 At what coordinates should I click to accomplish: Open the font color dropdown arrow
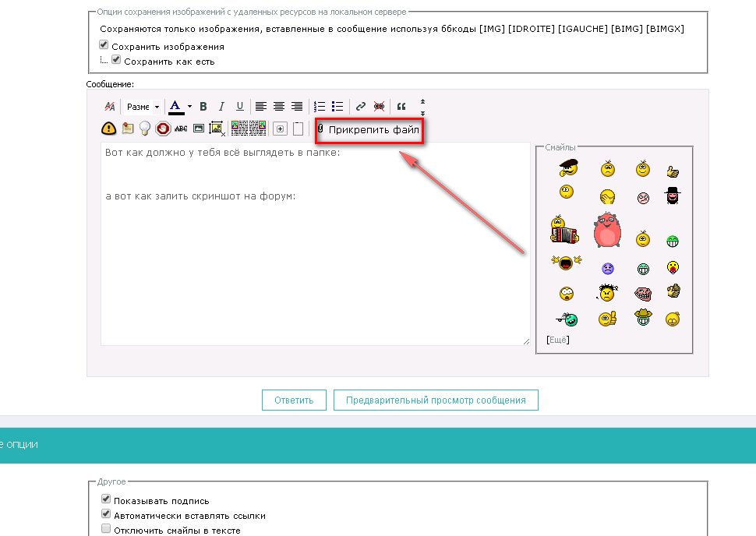pos(189,107)
